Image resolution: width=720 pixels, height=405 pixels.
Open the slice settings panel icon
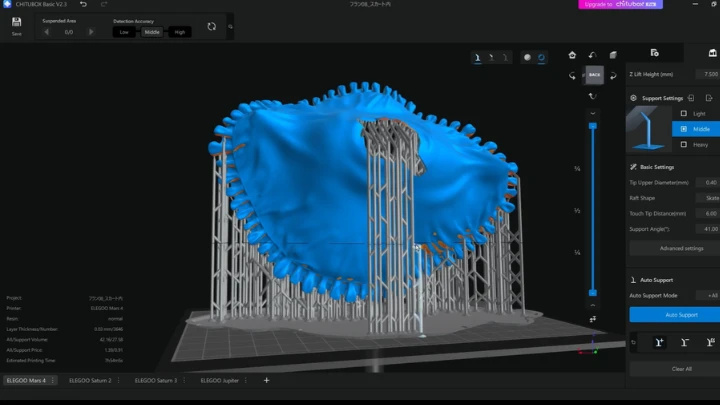point(654,53)
